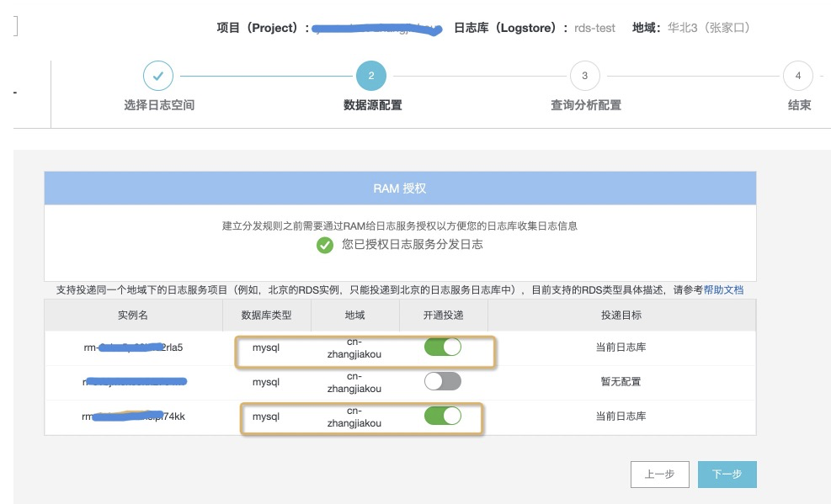The image size is (831, 504).
Task: Click the 实例名 column header
Action: [x=133, y=315]
